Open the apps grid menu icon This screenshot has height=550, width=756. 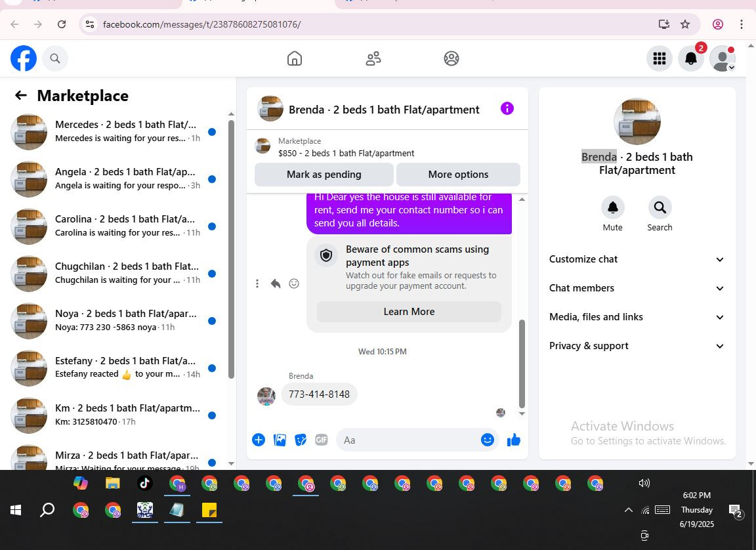(x=659, y=58)
